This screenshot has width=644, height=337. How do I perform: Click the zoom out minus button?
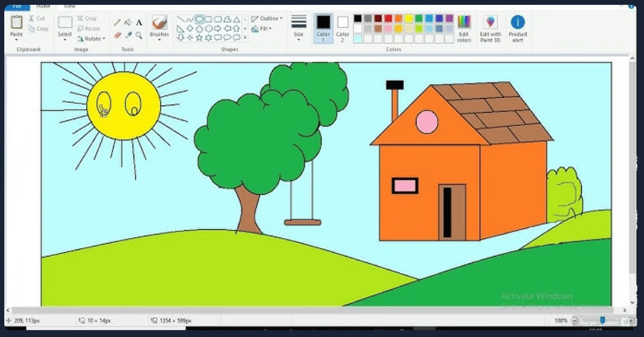[575, 320]
